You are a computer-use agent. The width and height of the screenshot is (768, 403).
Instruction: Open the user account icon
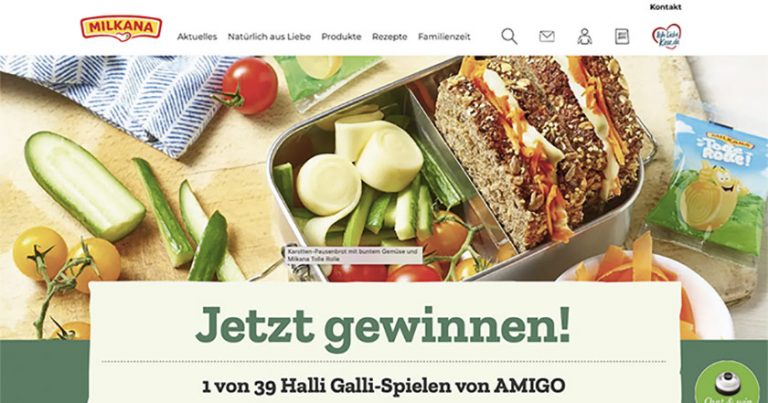584,36
